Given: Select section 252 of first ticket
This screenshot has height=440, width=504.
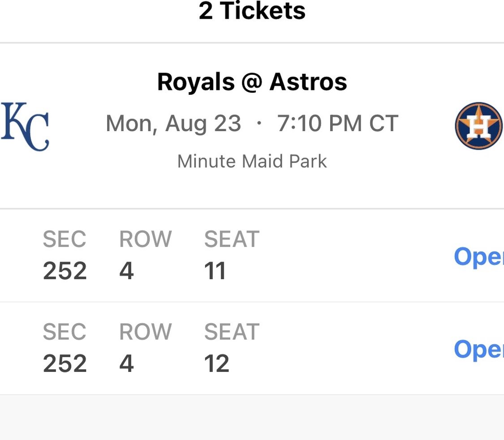Looking at the screenshot, I should click(65, 270).
